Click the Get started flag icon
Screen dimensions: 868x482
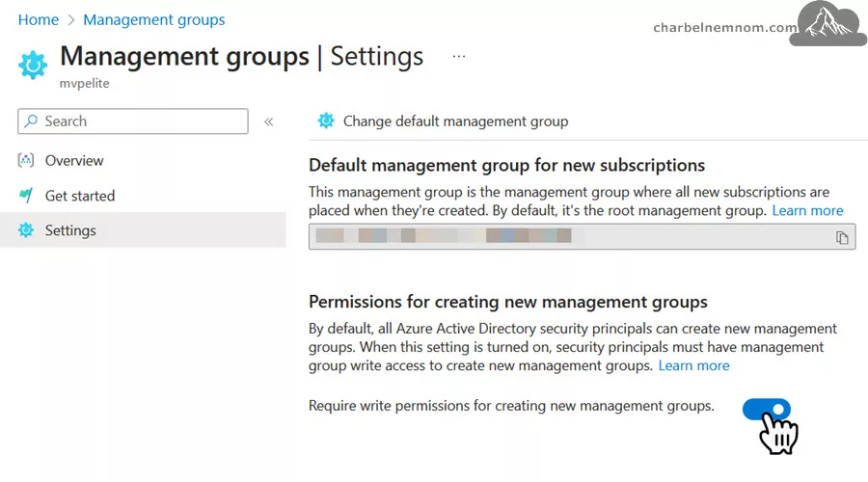[x=26, y=196]
